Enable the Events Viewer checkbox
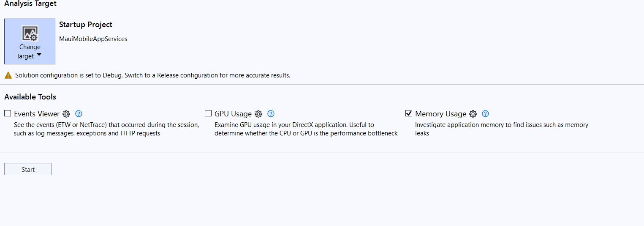This screenshot has height=226, width=644. click(x=8, y=113)
